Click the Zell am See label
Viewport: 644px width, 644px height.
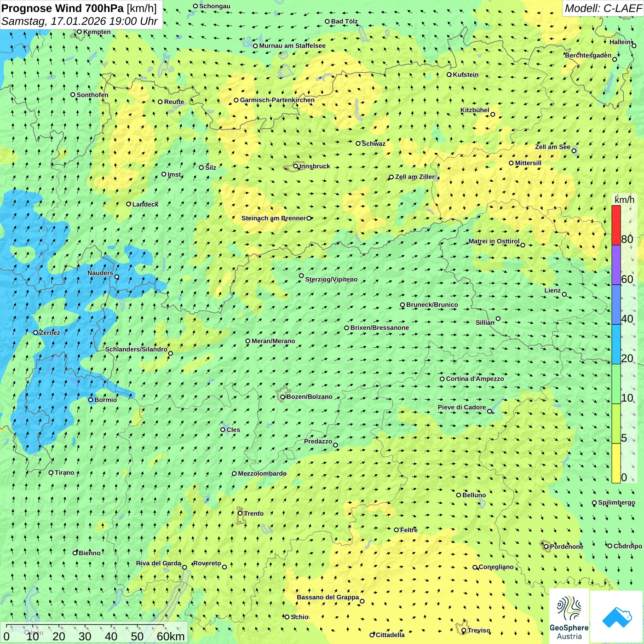point(552,147)
